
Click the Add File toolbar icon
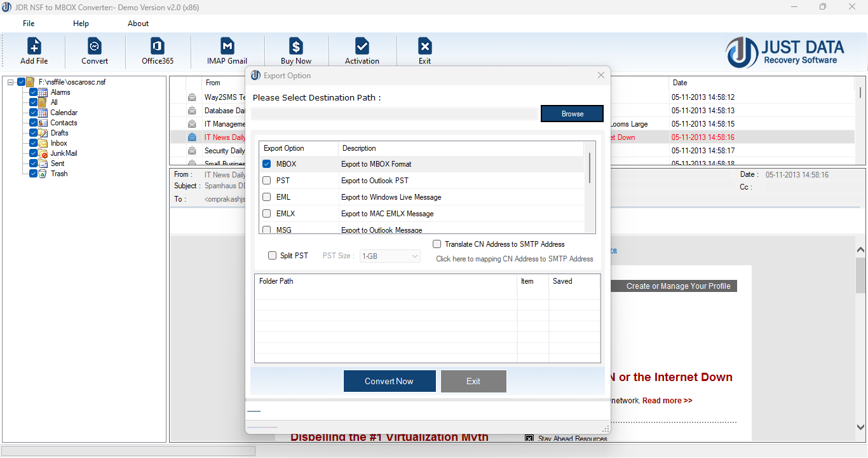click(34, 46)
